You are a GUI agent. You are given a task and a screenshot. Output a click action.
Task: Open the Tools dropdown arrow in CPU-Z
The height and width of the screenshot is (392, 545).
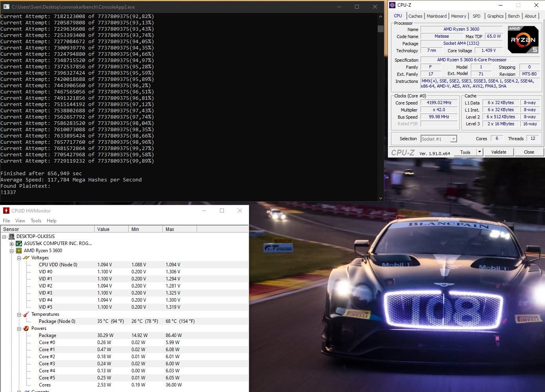pyautogui.click(x=479, y=152)
